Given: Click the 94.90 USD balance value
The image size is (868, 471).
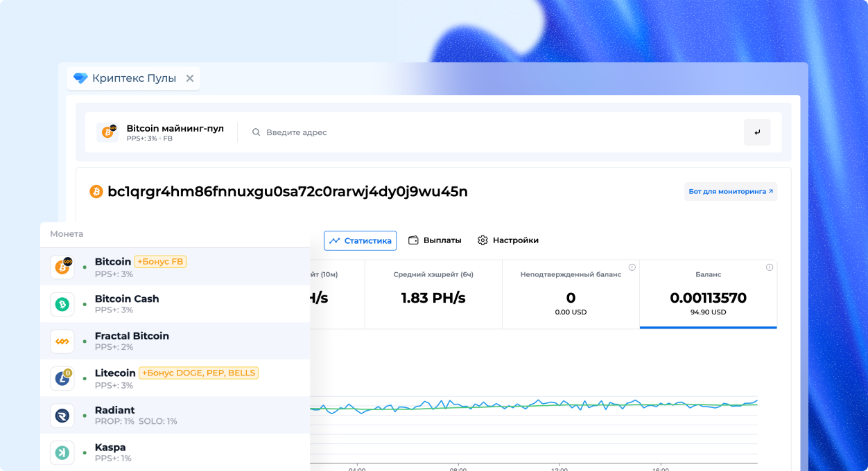Looking at the screenshot, I should coord(709,312).
